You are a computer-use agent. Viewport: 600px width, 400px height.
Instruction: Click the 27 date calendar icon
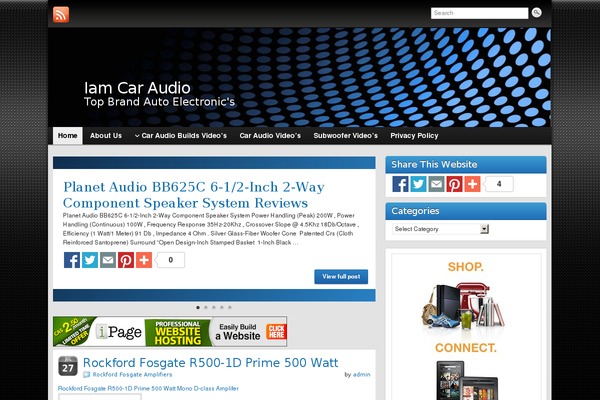click(68, 366)
